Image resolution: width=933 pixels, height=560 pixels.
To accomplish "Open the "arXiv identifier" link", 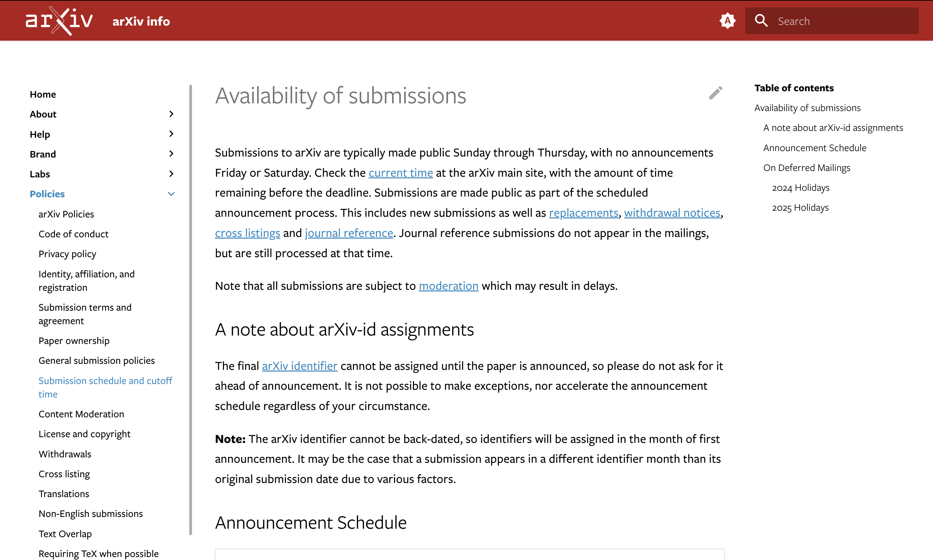I will pos(300,366).
